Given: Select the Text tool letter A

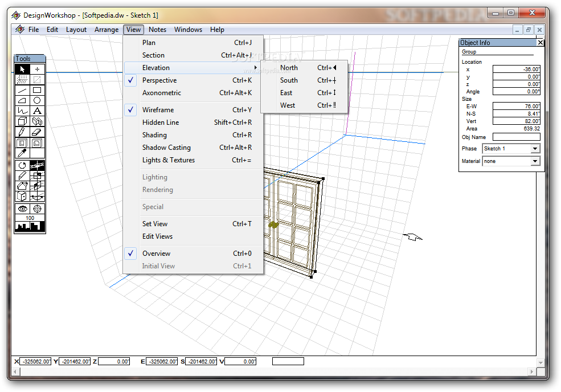Looking at the screenshot, I should [x=37, y=111].
